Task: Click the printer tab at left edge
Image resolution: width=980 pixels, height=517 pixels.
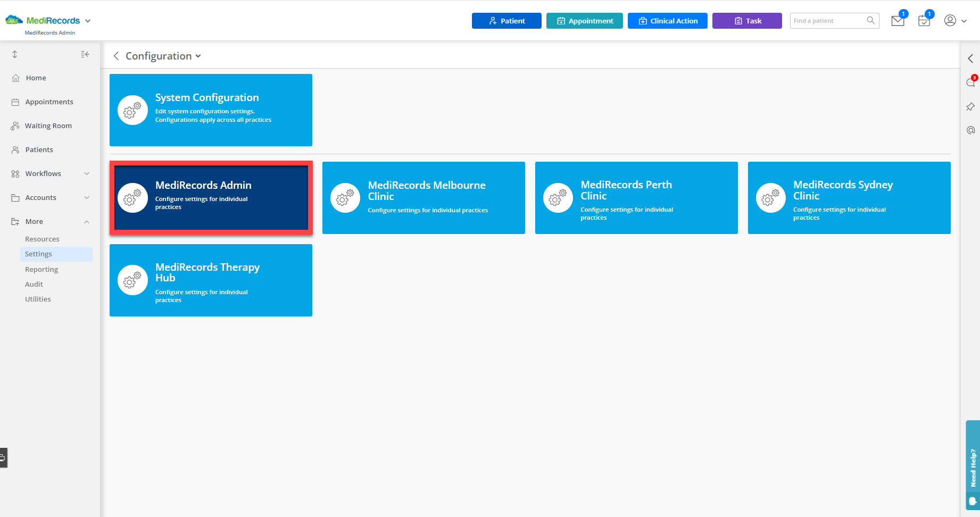Action: (x=3, y=457)
